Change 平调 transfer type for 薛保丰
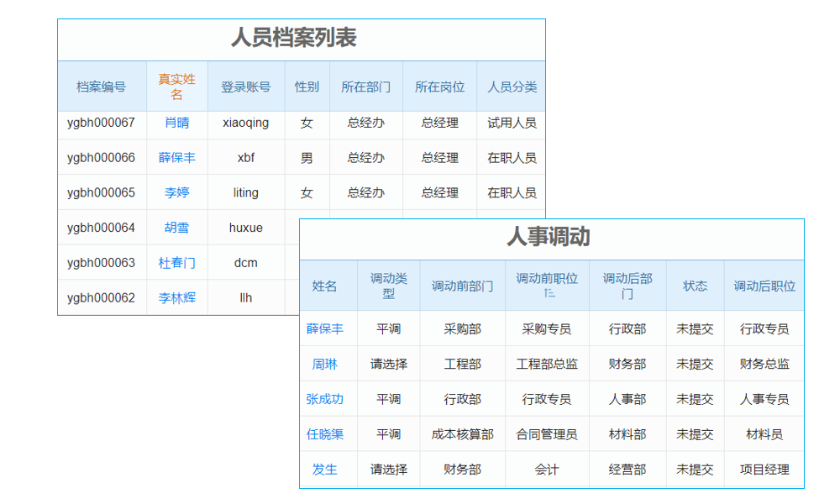The image size is (840, 504). [x=389, y=328]
